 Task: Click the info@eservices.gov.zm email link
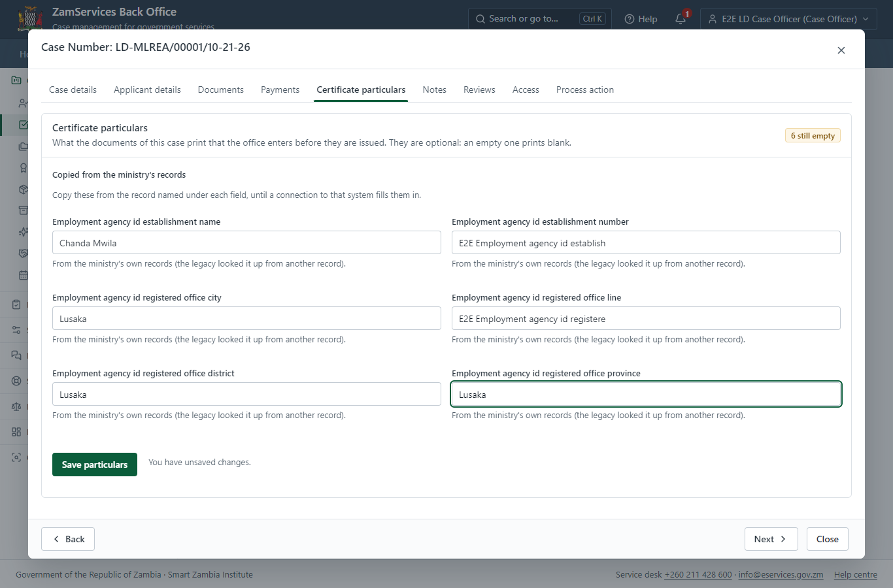[781, 575]
